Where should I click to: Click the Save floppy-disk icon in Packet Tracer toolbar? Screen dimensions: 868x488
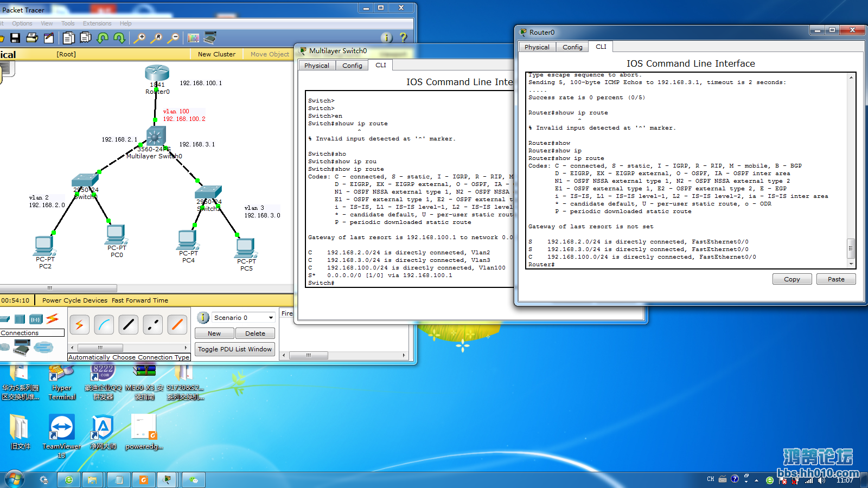tap(15, 38)
